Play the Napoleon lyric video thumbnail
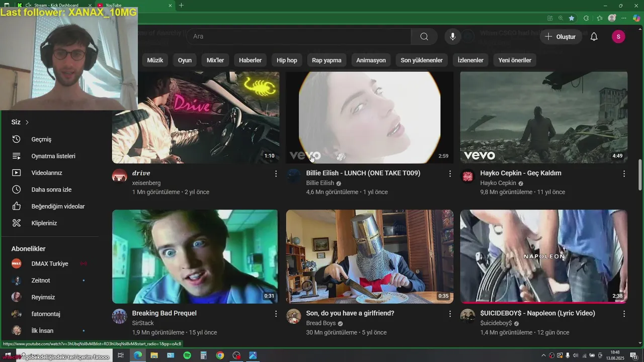This screenshot has height=362, width=644. point(544,256)
